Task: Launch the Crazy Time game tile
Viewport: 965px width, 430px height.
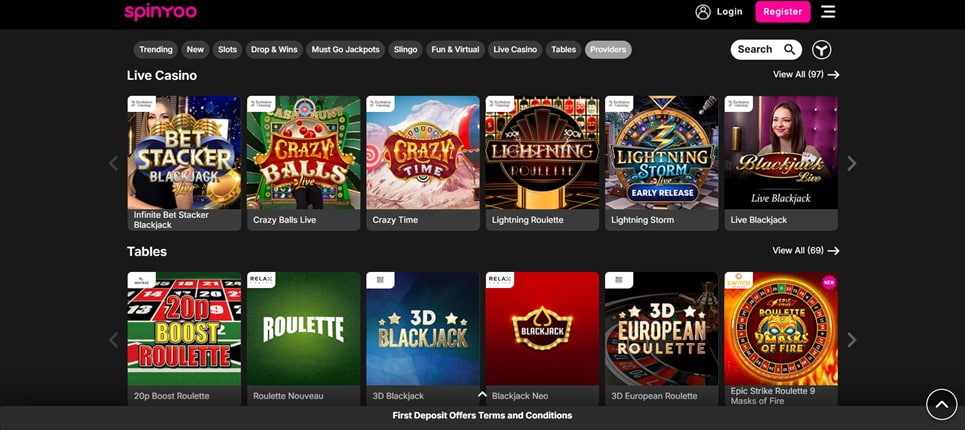Action: click(x=423, y=163)
